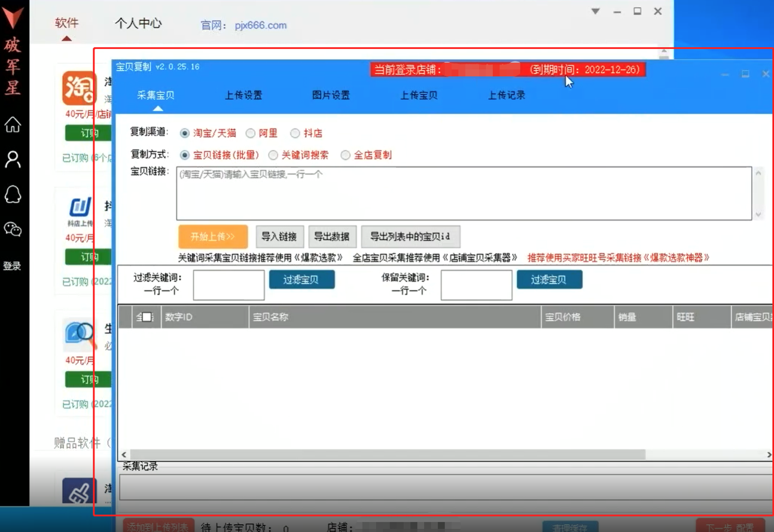The image size is (774, 532).
Task: Open the 上传记录 tab
Action: coord(507,95)
